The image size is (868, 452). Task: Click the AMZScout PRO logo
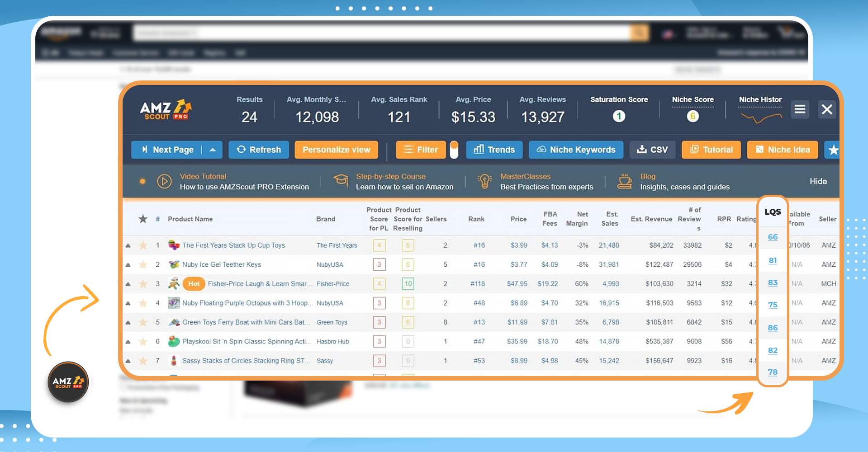click(165, 109)
